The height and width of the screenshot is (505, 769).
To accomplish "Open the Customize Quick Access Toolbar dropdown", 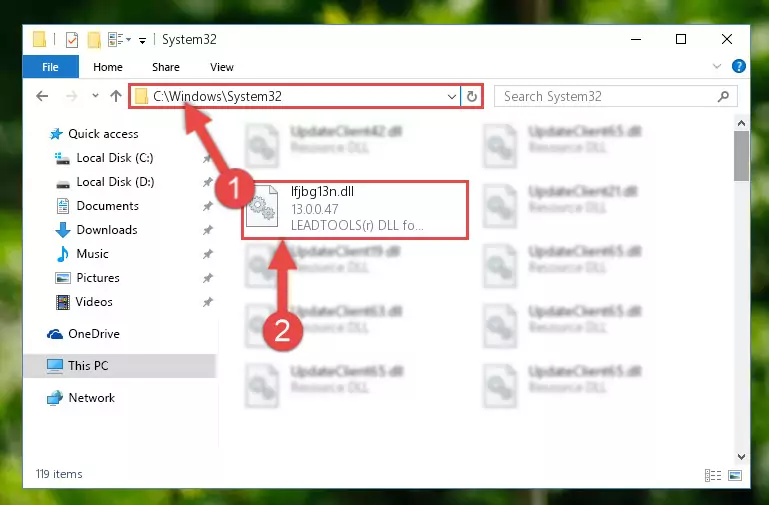I will tap(142, 41).
